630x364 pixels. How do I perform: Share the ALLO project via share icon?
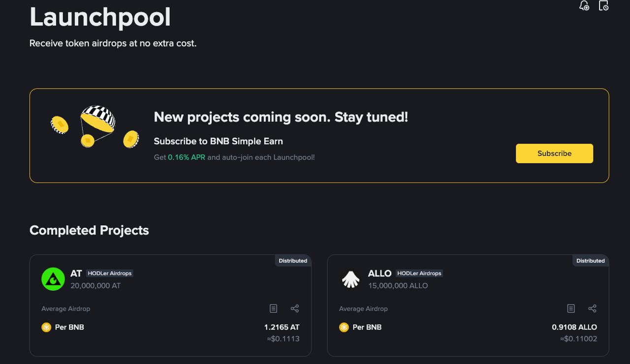click(x=593, y=308)
